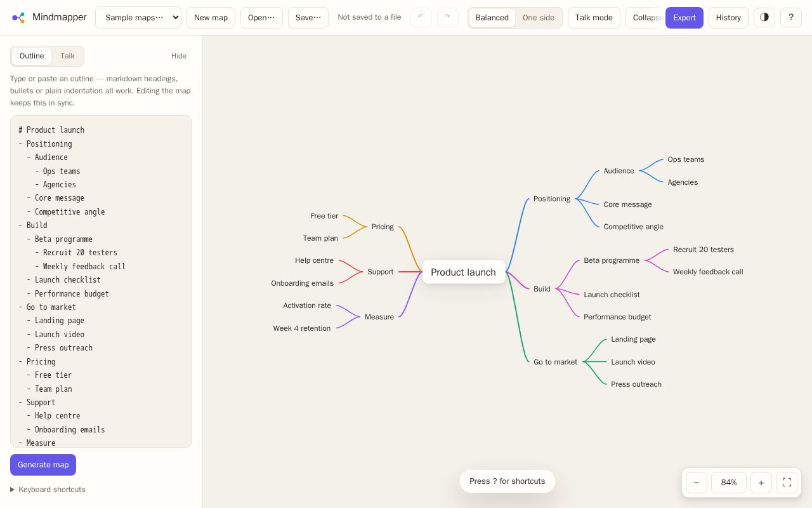Select the Measure node
The image size is (812, 508).
pyautogui.click(x=379, y=317)
